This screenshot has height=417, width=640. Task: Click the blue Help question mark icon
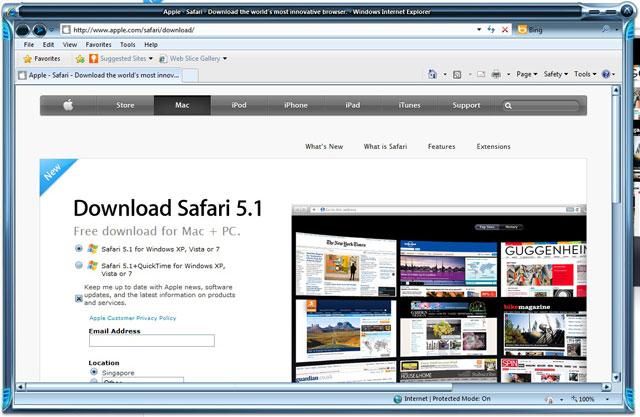(x=606, y=74)
